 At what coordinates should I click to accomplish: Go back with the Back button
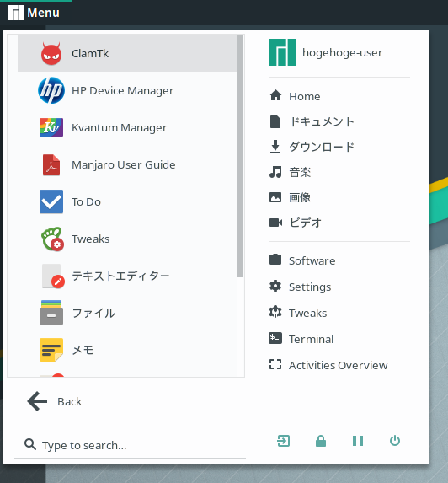[x=55, y=401]
